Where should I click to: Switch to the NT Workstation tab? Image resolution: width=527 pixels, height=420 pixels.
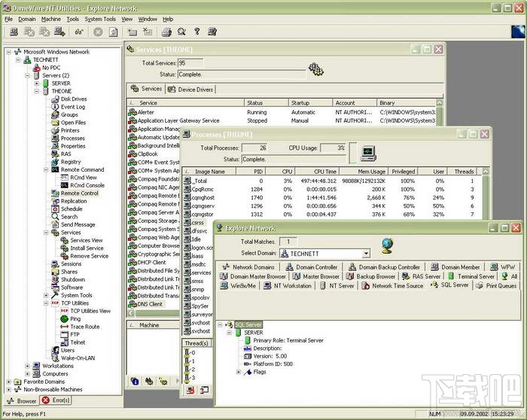pyautogui.click(x=288, y=286)
